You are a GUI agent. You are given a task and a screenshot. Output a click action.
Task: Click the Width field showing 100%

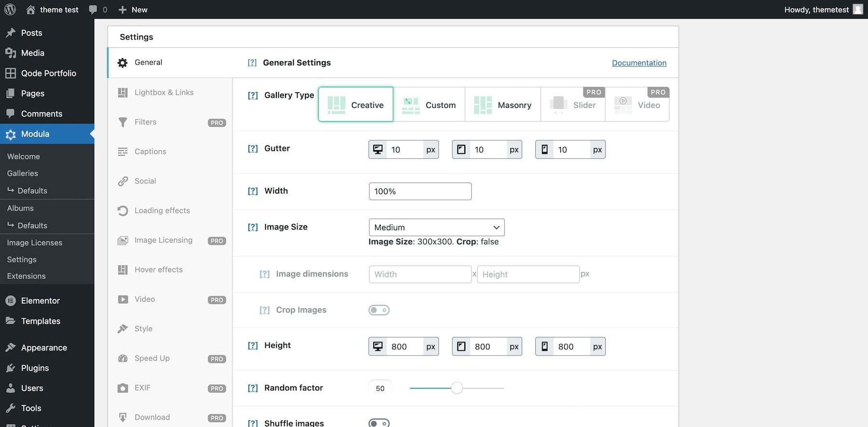pyautogui.click(x=420, y=191)
